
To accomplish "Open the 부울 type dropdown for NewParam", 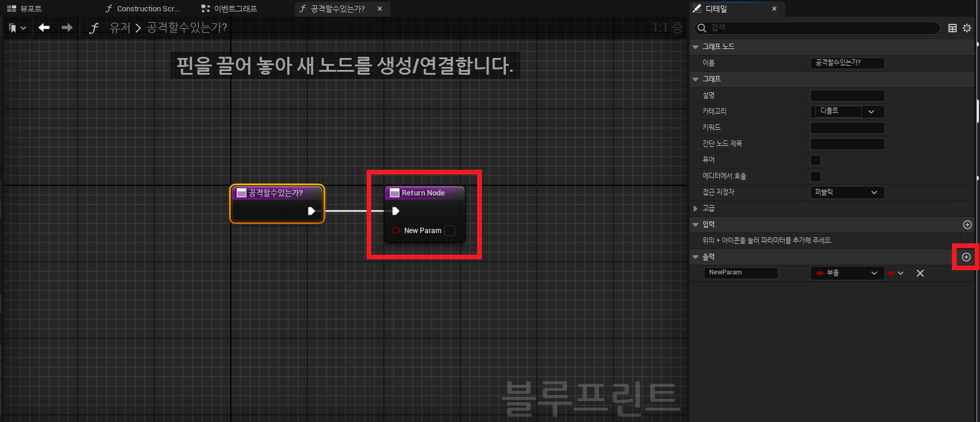I will click(x=847, y=273).
